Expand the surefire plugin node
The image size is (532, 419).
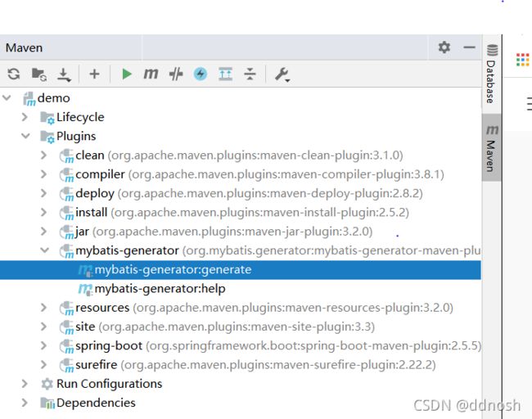[x=43, y=364]
